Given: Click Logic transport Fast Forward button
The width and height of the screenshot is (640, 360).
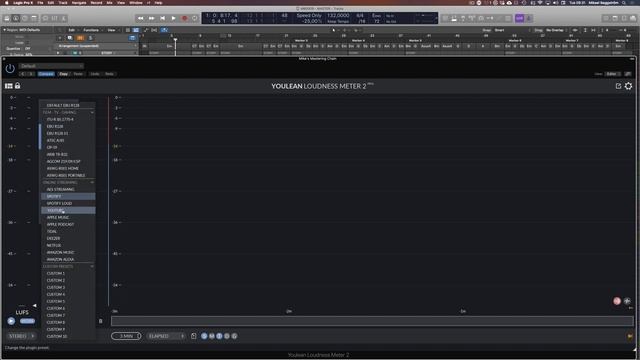Looking at the screenshot, I should click(151, 18).
